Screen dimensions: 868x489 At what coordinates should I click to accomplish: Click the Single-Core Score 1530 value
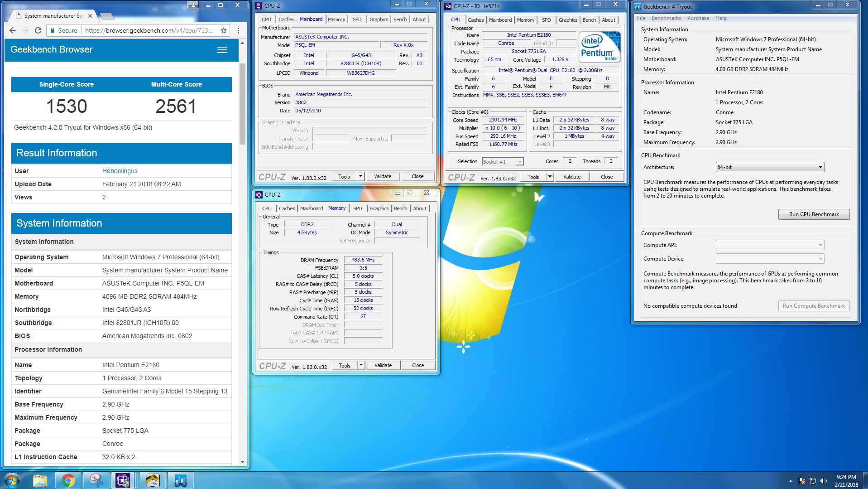coord(67,107)
